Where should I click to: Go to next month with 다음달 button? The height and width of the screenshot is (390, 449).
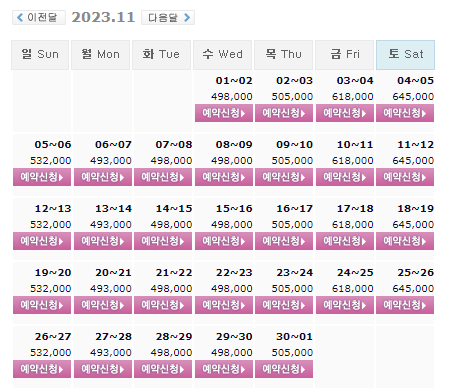168,17
